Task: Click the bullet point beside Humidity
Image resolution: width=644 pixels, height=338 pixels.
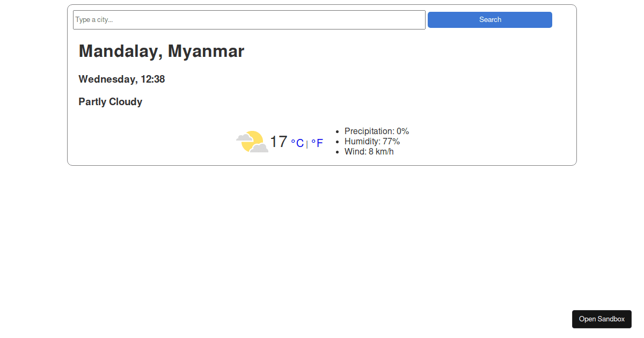Action: (337, 142)
